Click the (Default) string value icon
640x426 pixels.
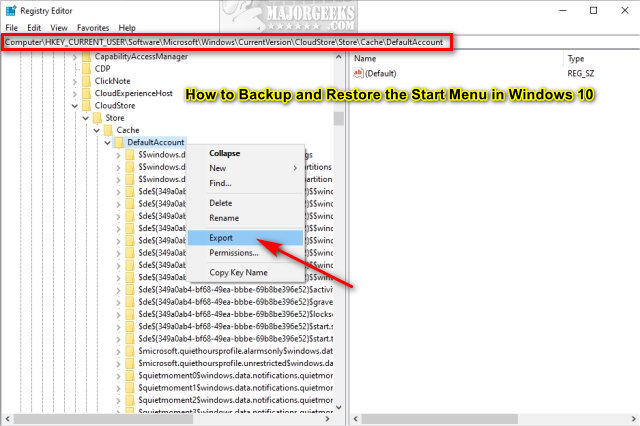point(358,73)
